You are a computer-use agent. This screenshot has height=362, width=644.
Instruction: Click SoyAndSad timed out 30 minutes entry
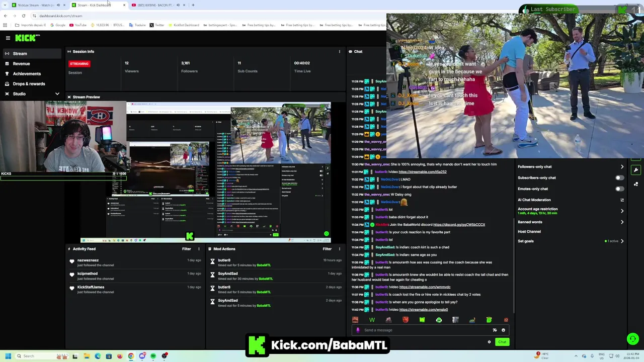[275, 276]
